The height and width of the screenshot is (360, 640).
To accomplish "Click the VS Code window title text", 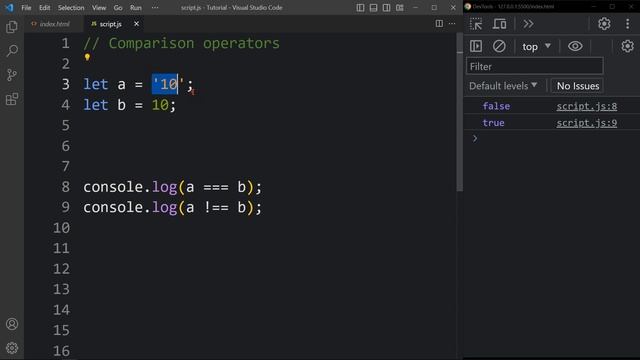I will click(x=231, y=8).
